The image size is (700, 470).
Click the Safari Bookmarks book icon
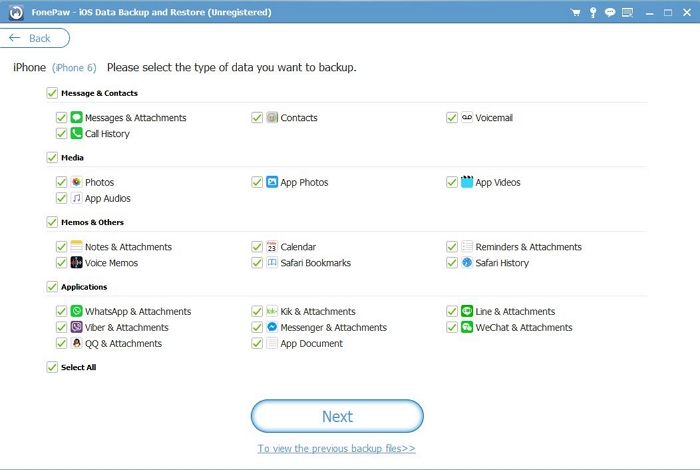(x=272, y=262)
